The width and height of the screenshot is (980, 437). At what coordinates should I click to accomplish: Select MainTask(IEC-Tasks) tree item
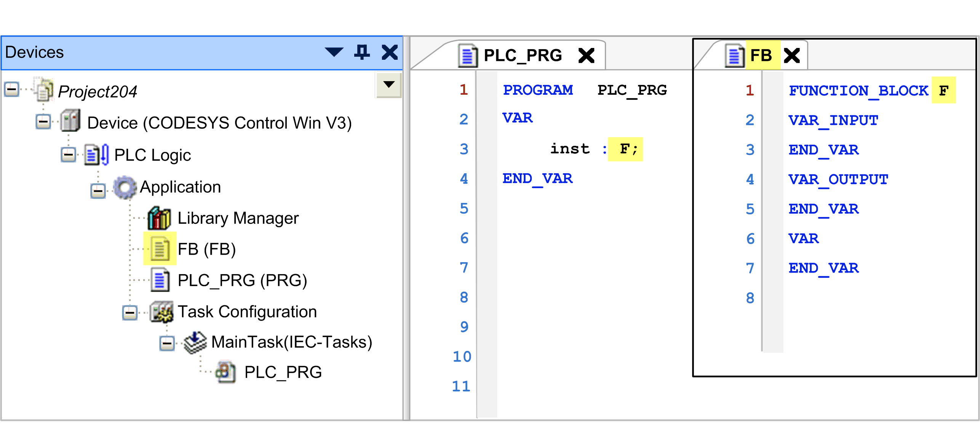(292, 342)
